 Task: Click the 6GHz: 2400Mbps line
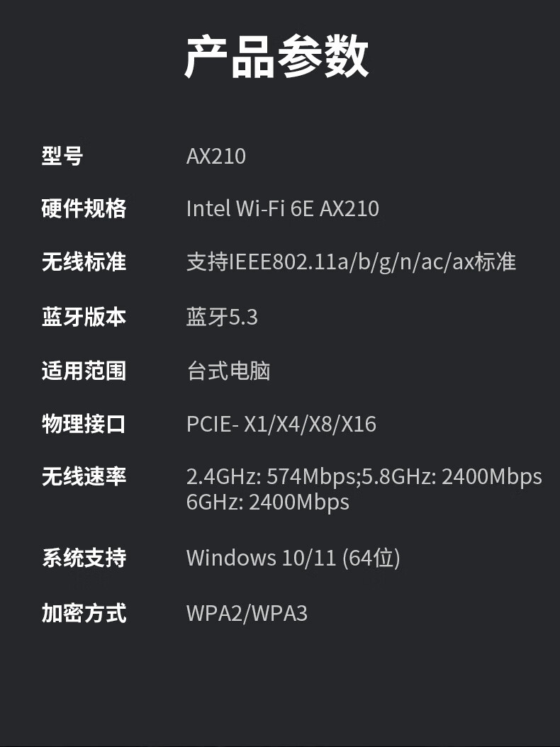coord(268,502)
